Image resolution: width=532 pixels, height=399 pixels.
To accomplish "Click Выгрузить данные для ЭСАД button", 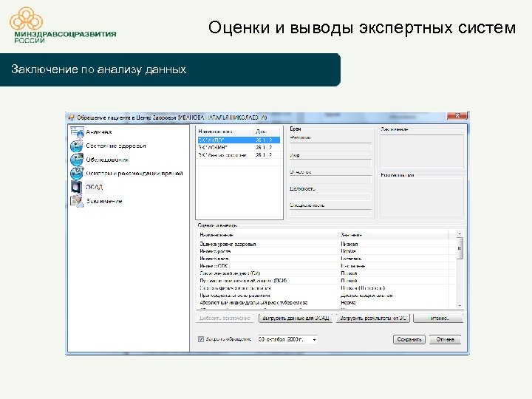I will (x=296, y=318).
